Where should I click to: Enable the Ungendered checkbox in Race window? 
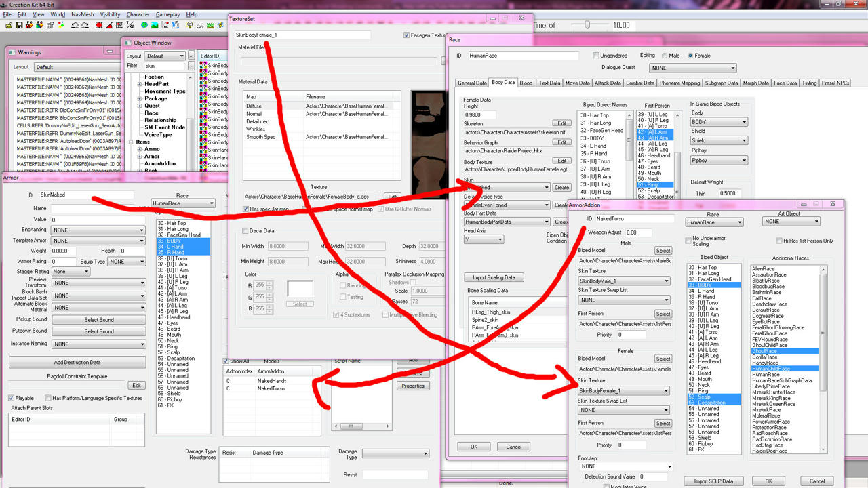pyautogui.click(x=597, y=56)
